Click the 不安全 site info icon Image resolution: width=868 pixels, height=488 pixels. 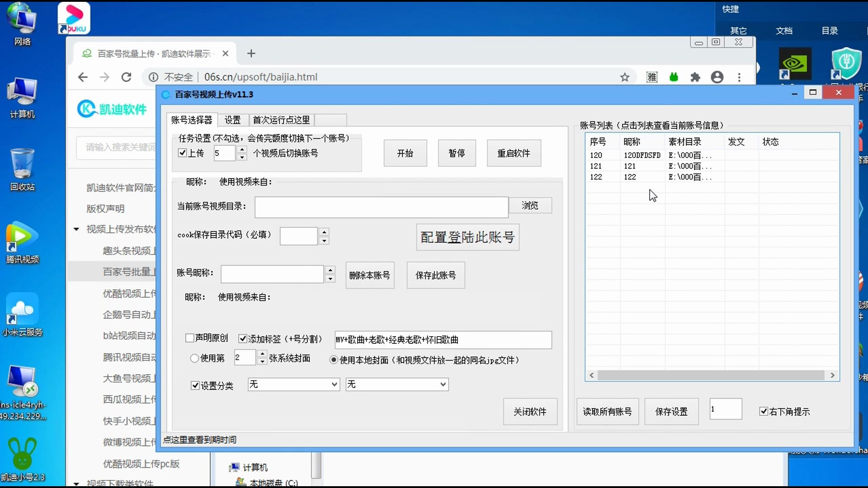click(153, 77)
